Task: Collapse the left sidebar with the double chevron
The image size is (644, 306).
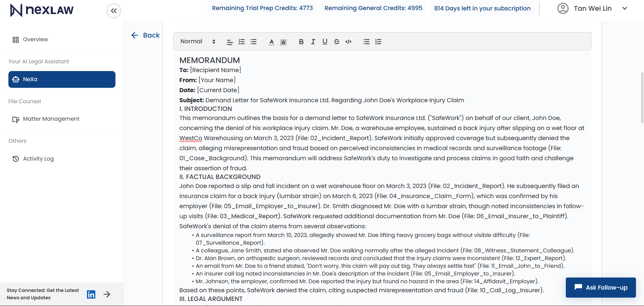Action: [113, 11]
